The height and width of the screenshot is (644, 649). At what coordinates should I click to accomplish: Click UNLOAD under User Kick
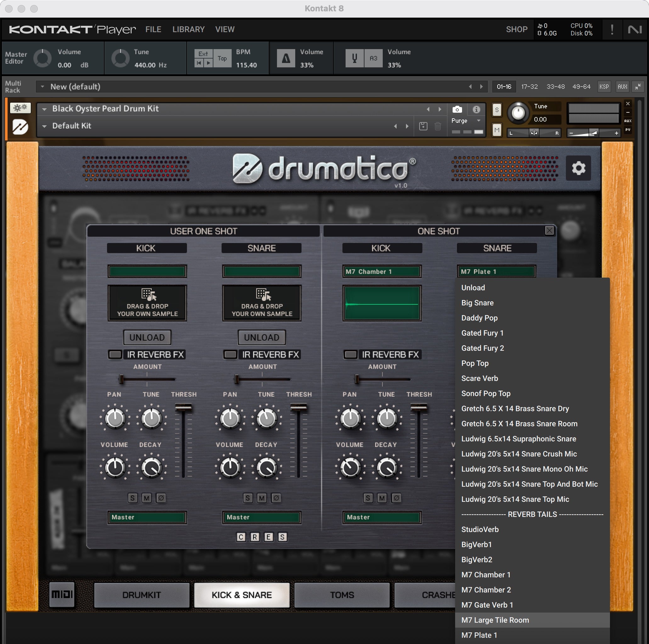tap(147, 337)
